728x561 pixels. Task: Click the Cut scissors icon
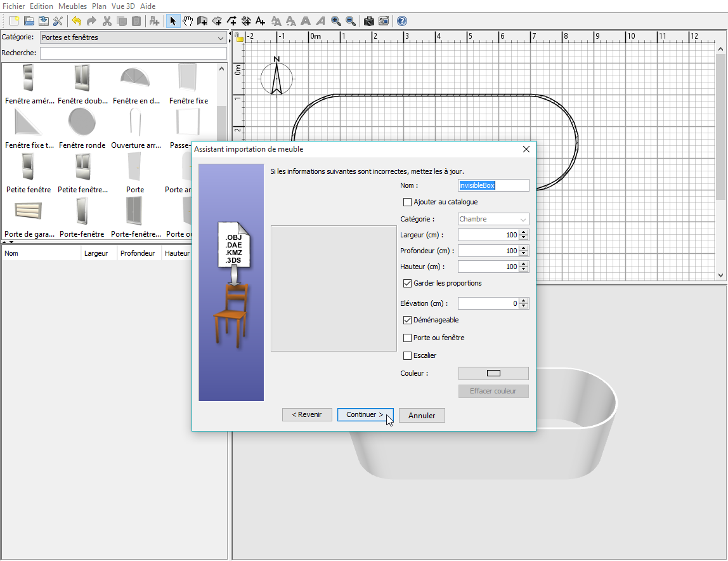(x=107, y=21)
